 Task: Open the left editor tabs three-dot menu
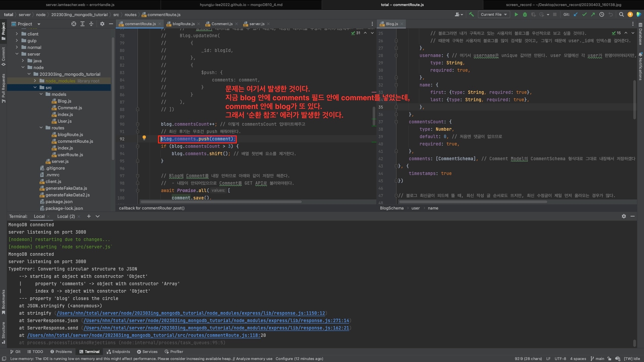[372, 24]
